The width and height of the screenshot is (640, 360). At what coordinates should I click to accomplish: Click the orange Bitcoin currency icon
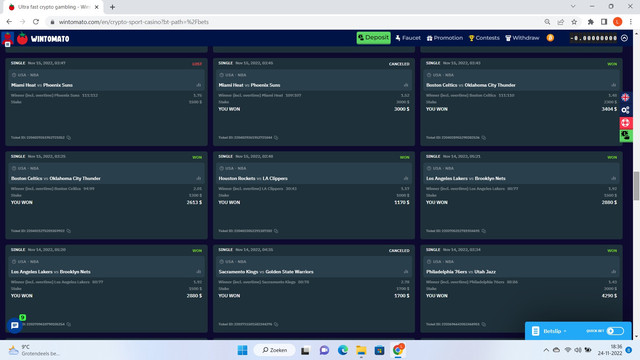click(x=550, y=38)
